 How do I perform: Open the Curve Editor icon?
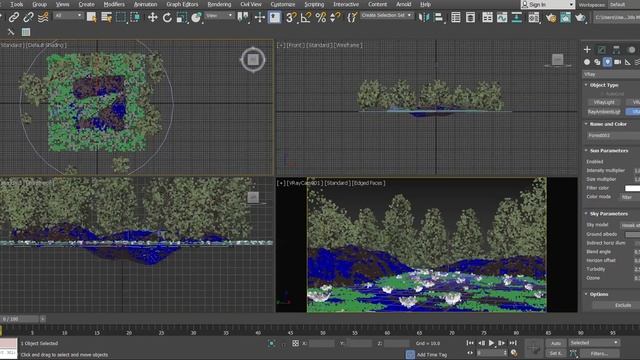[x=502, y=18]
